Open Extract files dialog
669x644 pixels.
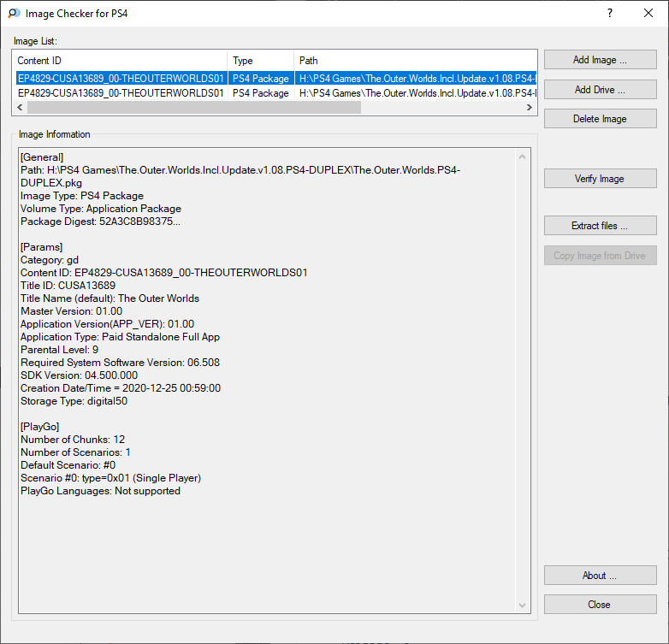600,226
